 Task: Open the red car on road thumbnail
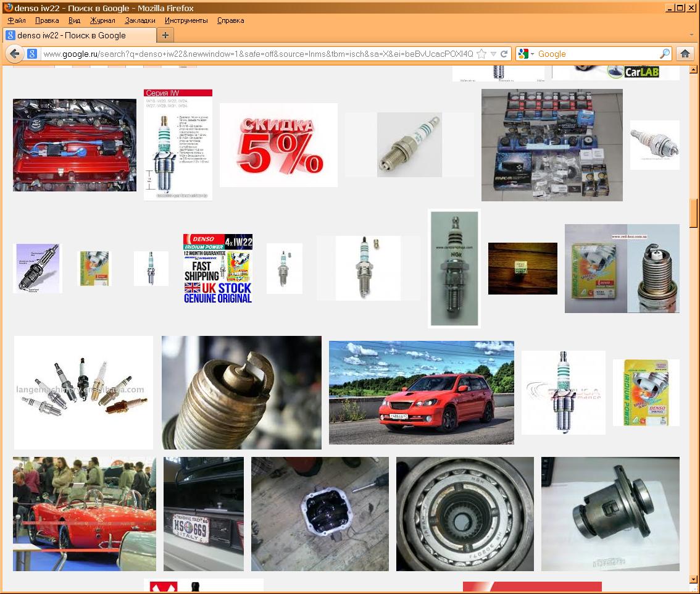pyautogui.click(x=421, y=393)
